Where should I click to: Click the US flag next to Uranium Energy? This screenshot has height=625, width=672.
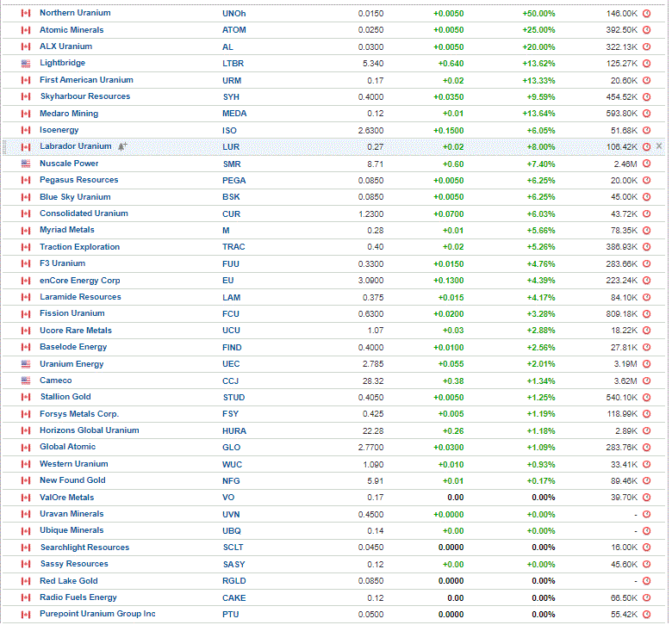pos(26,364)
